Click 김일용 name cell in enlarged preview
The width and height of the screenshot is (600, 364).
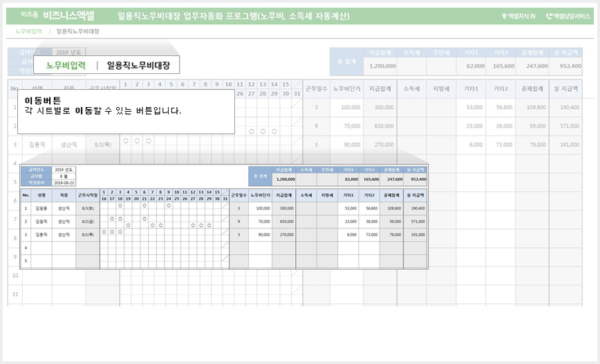(41, 209)
